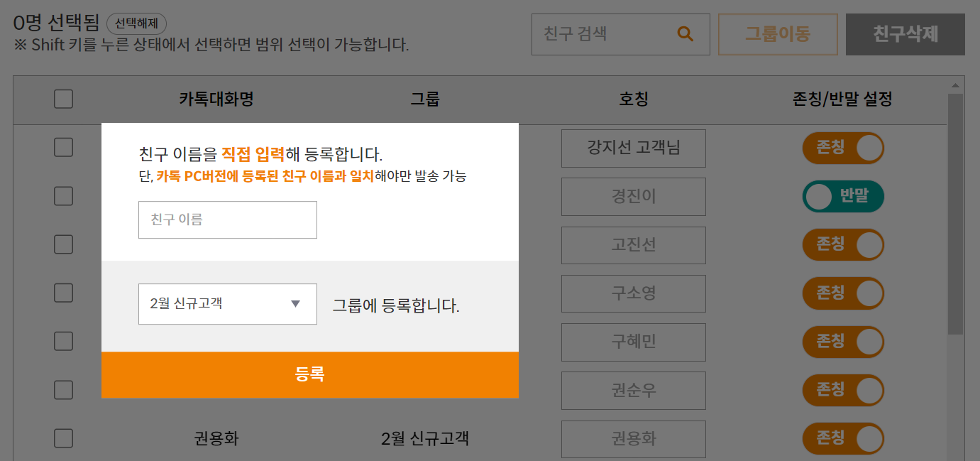980x461 pixels.
Task: Click the vertical scrollbar thumb
Action: [955, 213]
